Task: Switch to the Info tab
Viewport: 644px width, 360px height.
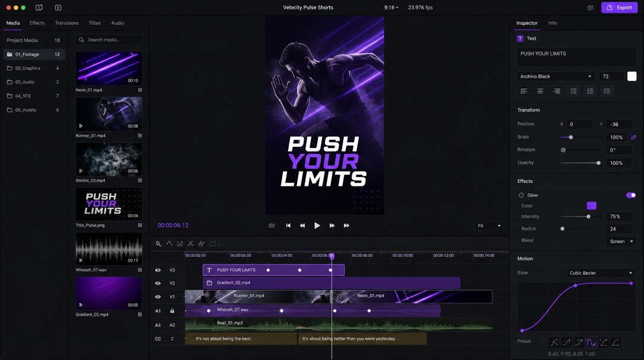Action: coord(552,23)
